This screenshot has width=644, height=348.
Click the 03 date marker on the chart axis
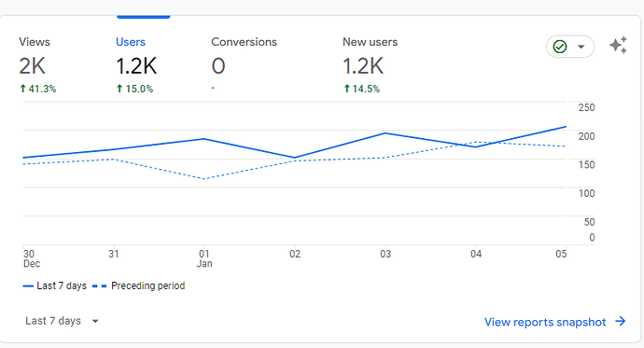pyautogui.click(x=385, y=254)
